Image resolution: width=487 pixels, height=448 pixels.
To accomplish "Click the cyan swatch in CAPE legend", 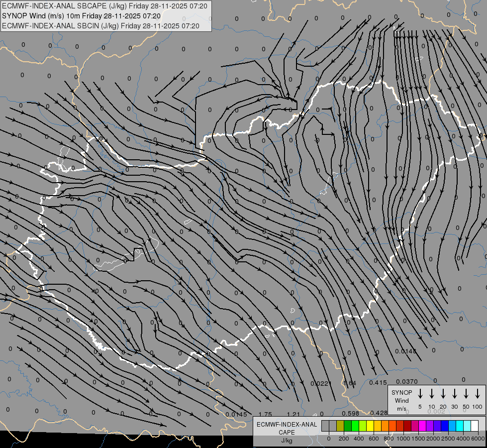I will coord(460,426).
